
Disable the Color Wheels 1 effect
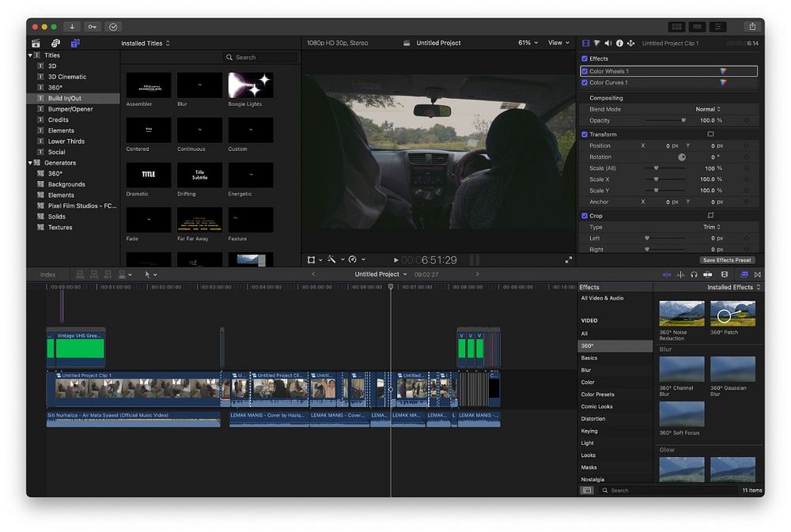pyautogui.click(x=585, y=71)
